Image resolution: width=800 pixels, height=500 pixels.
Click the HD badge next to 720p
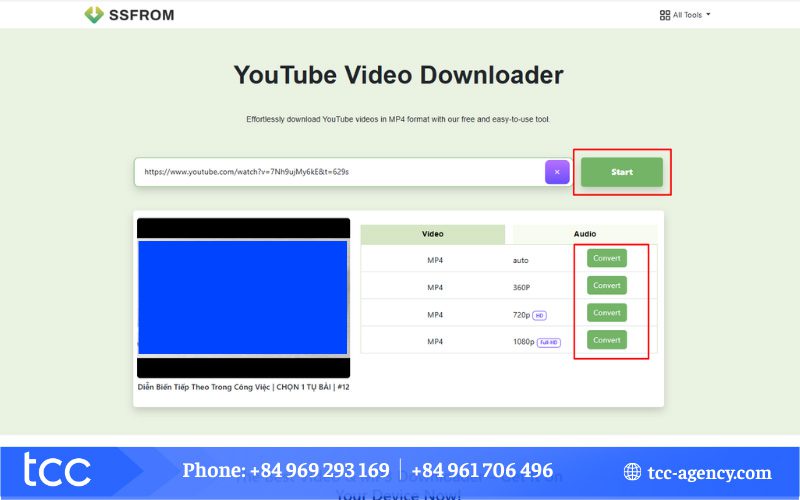[x=539, y=315]
